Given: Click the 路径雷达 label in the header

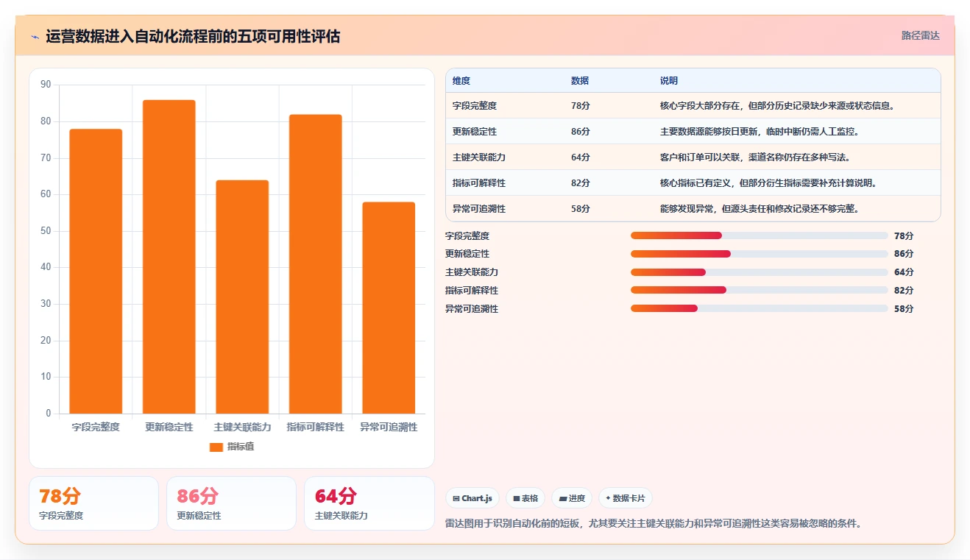Looking at the screenshot, I should pos(920,35).
